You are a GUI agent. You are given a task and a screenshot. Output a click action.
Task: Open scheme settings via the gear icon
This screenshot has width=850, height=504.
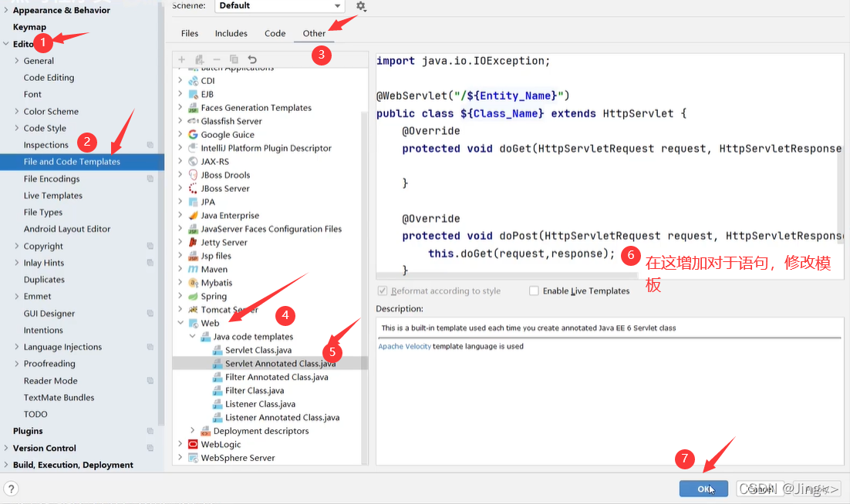359,6
